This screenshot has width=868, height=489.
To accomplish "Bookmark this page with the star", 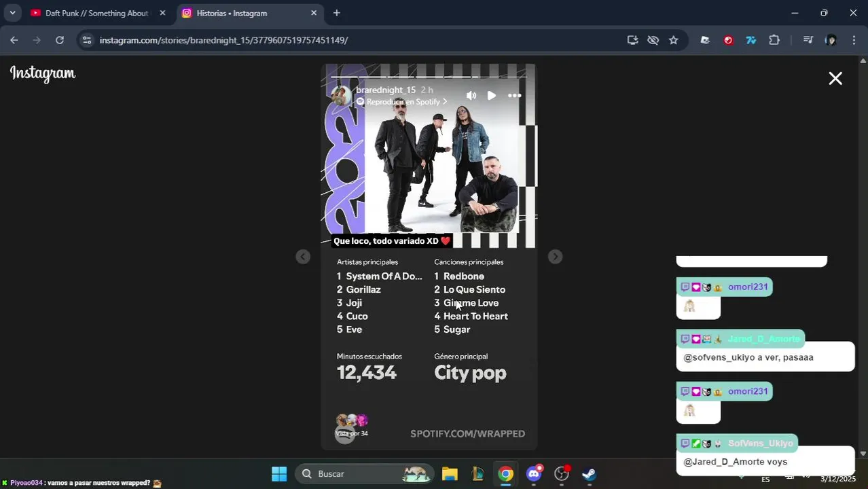I will tap(674, 40).
